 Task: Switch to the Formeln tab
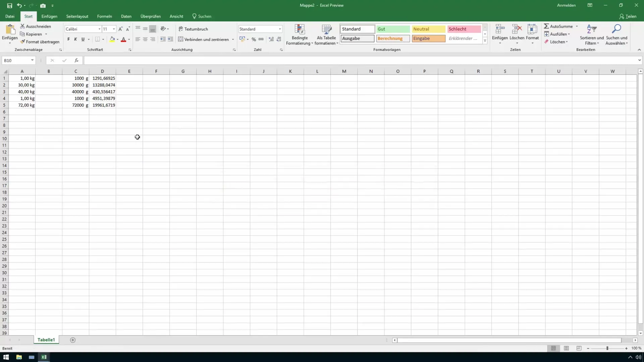coord(104,16)
